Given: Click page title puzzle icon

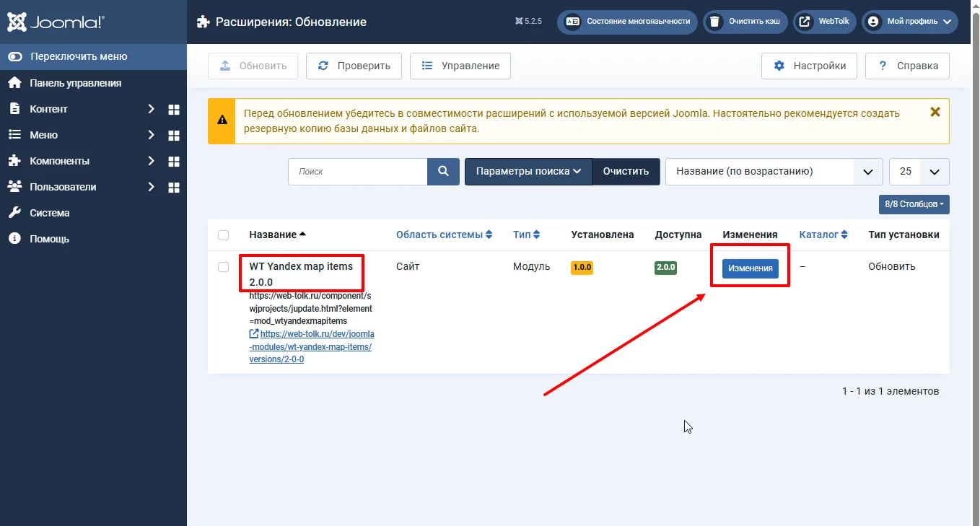Looking at the screenshot, I should click(204, 22).
